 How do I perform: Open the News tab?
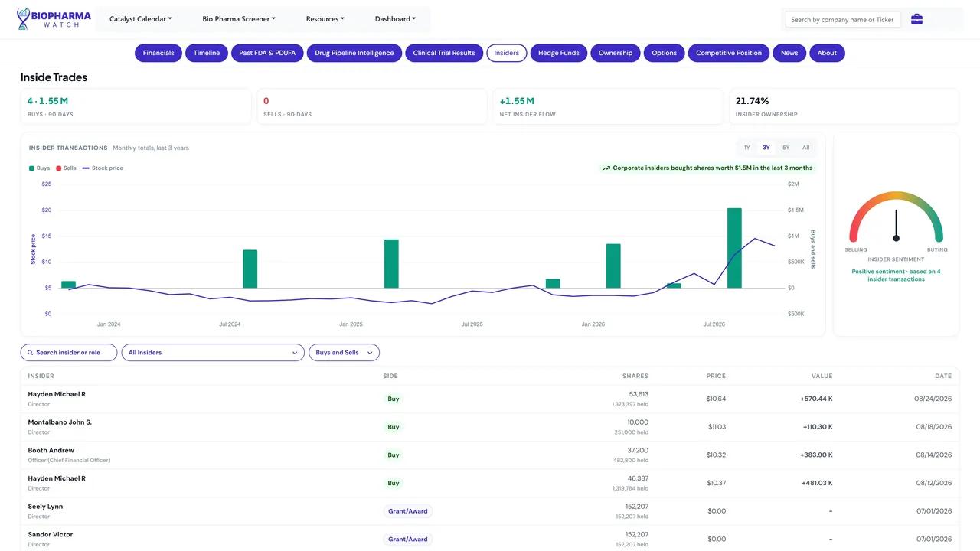789,53
